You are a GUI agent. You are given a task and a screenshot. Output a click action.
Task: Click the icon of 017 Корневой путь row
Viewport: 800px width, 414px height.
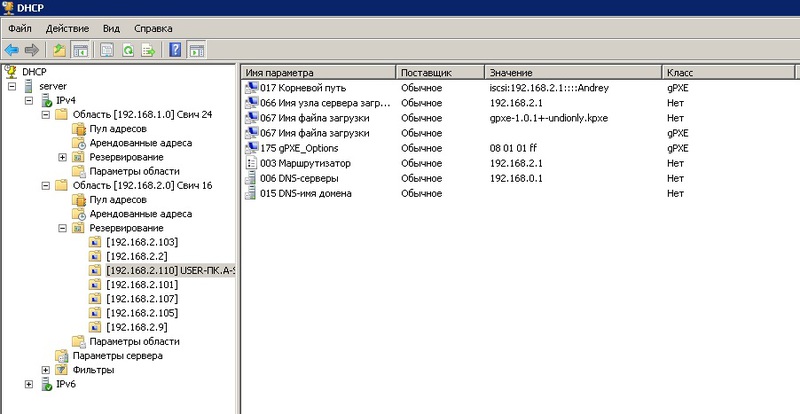coord(251,88)
